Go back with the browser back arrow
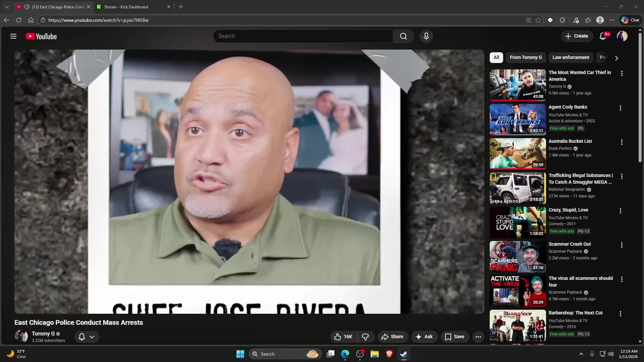 coord(7,20)
